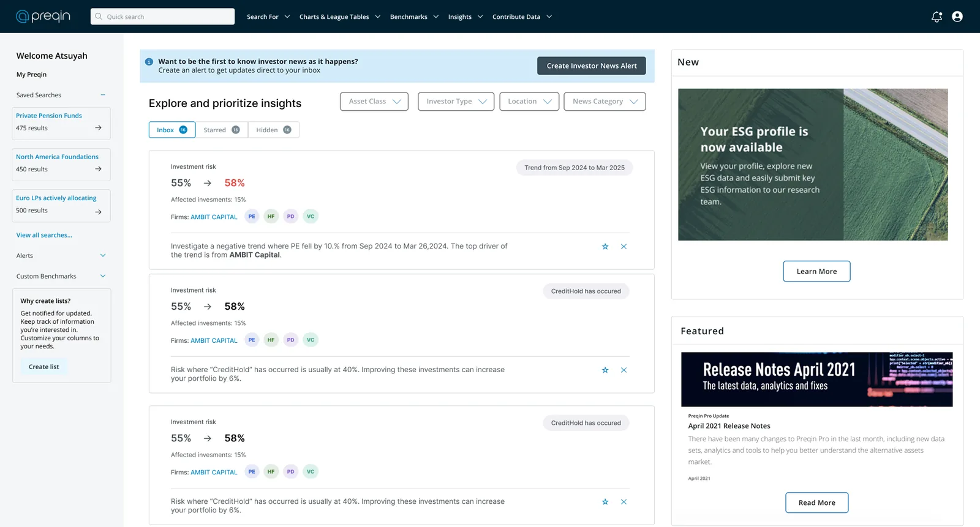980x527 pixels.
Task: Open Euro LPs actively allocating saved search
Action: (56, 198)
